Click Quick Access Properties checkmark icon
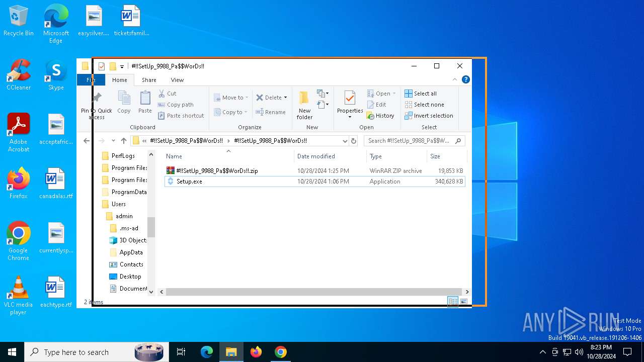The width and height of the screenshot is (644, 362). (x=102, y=66)
